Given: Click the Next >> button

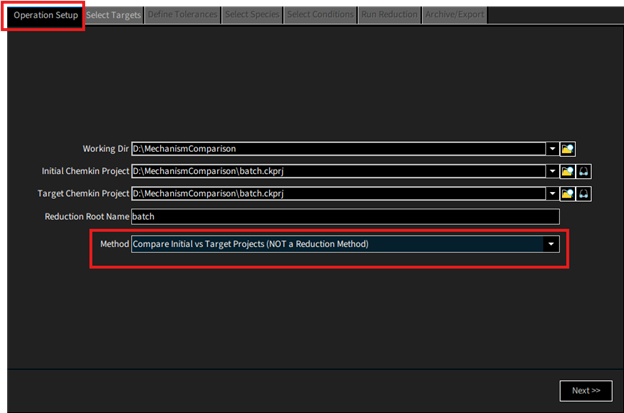Looking at the screenshot, I should click(x=586, y=391).
